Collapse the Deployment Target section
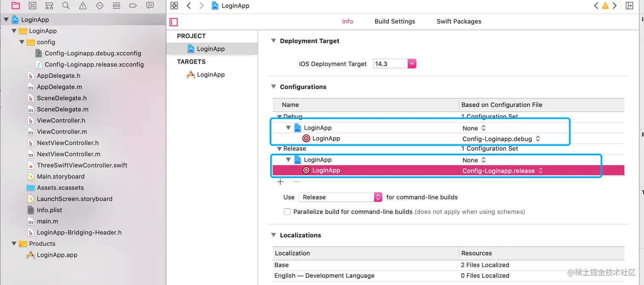 (273, 41)
